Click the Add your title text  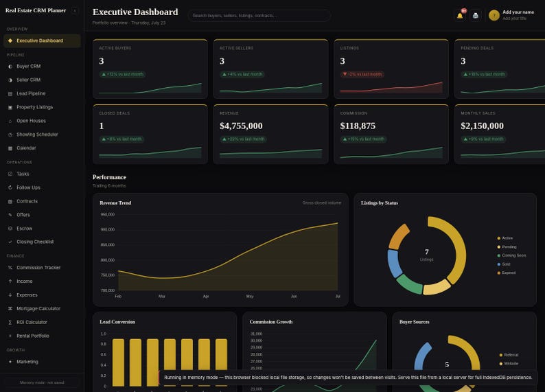pos(514,19)
